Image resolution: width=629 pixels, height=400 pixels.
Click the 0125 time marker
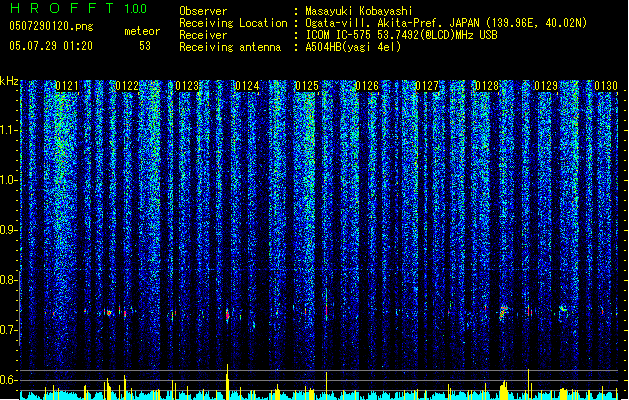[x=307, y=86]
